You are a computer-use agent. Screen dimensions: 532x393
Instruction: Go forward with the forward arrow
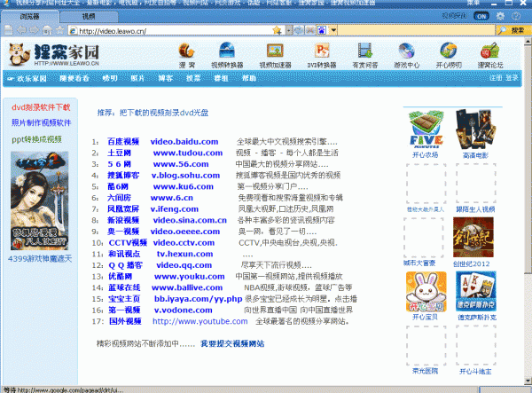pyautogui.click(x=34, y=30)
